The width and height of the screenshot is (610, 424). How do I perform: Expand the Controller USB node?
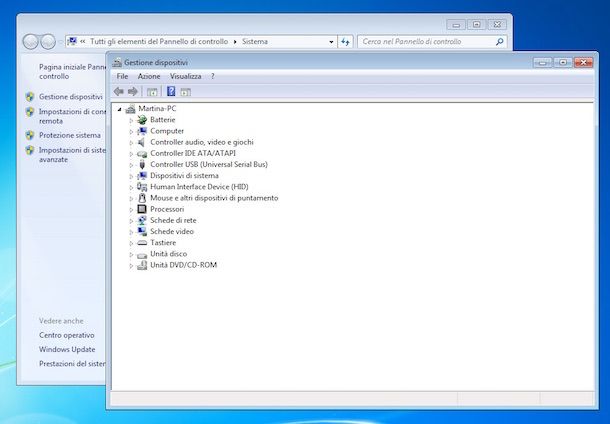tap(131, 165)
